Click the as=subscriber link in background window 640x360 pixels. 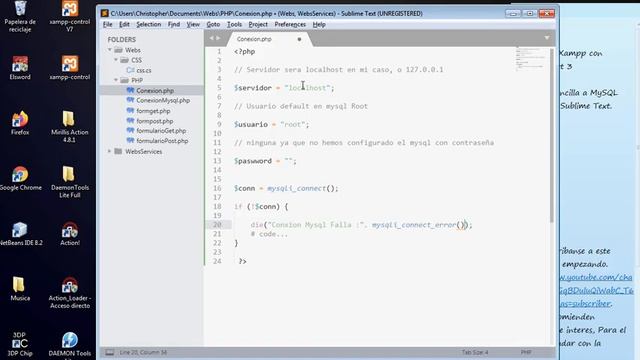(x=585, y=304)
